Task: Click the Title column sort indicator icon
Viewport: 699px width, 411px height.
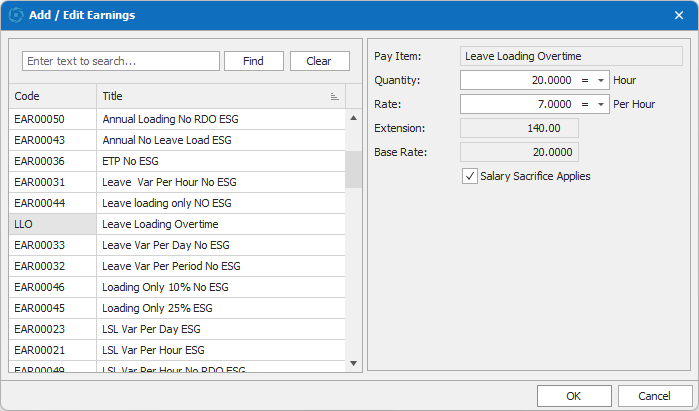Action: click(x=334, y=97)
